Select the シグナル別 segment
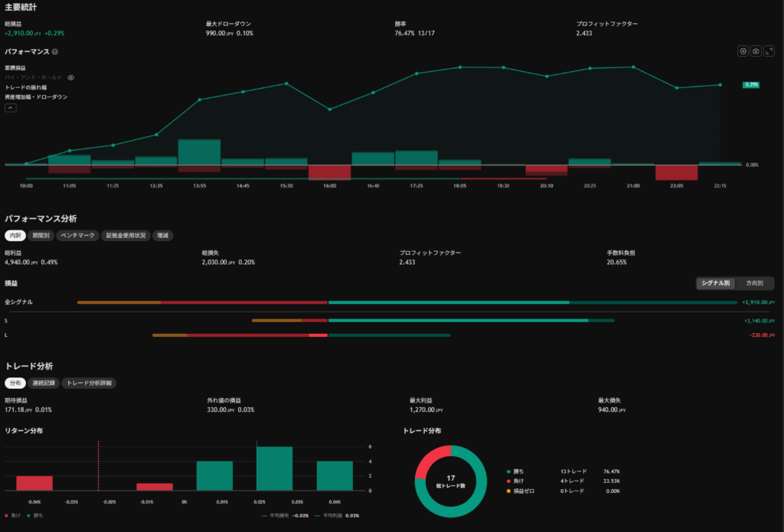784x532 pixels. point(716,283)
